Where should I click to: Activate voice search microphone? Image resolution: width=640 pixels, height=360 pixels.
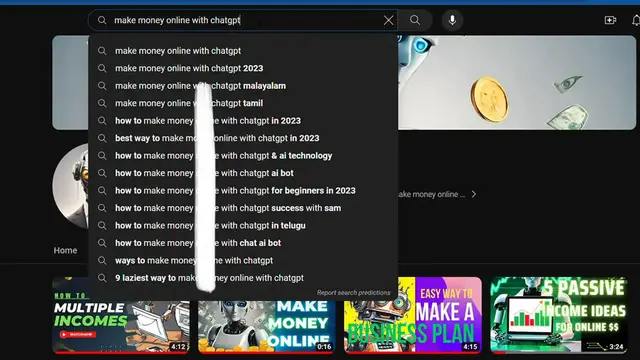[452, 20]
